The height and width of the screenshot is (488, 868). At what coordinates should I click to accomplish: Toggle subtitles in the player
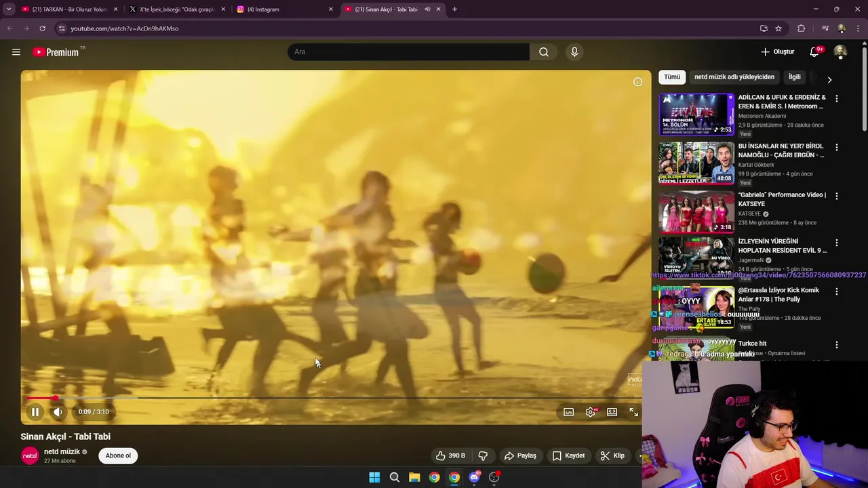coord(569,412)
